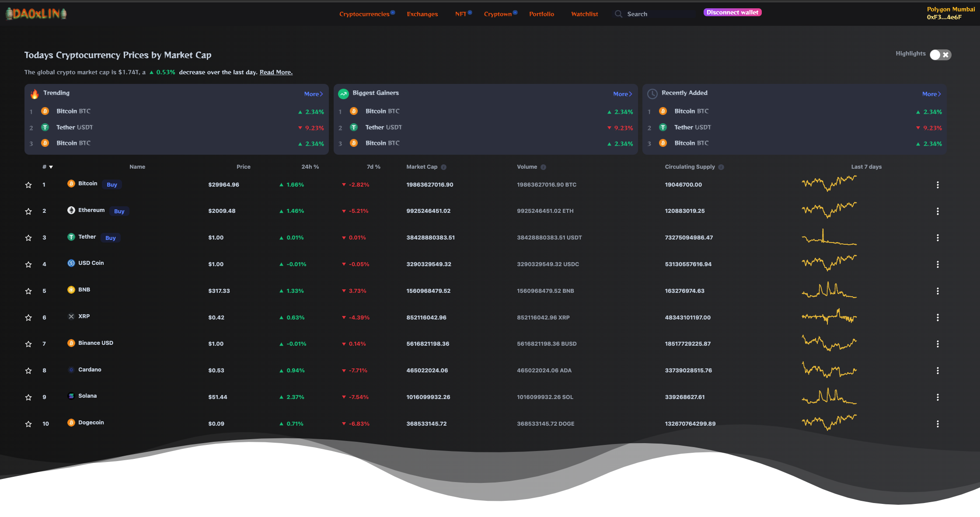The width and height of the screenshot is (980, 517).
Task: Star USD Coin as favorite
Action: (x=28, y=264)
